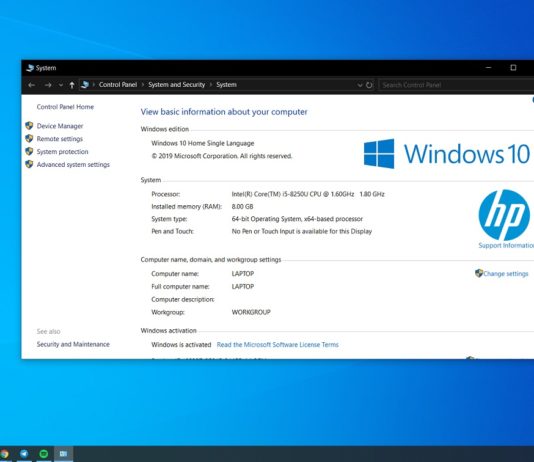Select Windows is activated text

[181, 345]
